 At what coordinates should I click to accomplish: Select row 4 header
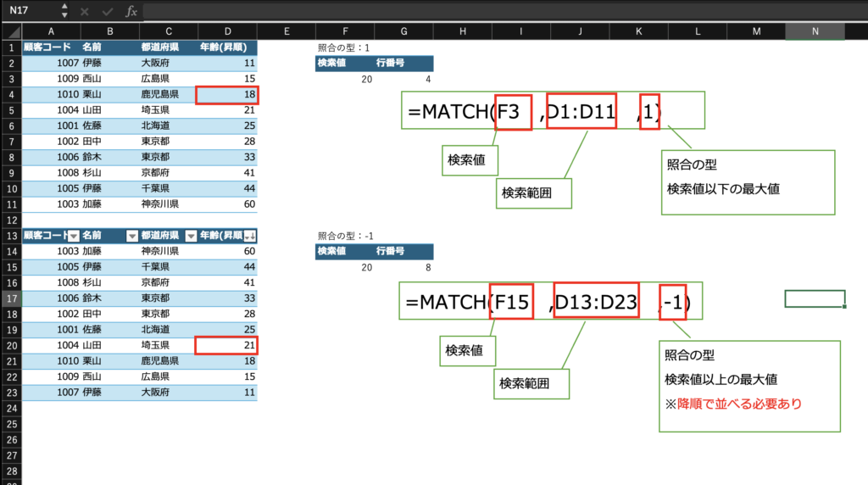[11, 94]
